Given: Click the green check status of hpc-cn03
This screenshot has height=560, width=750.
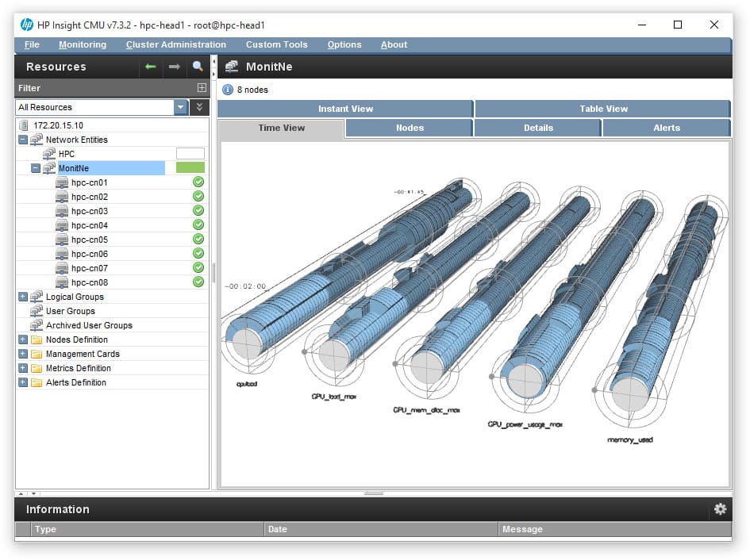Looking at the screenshot, I should click(x=198, y=210).
